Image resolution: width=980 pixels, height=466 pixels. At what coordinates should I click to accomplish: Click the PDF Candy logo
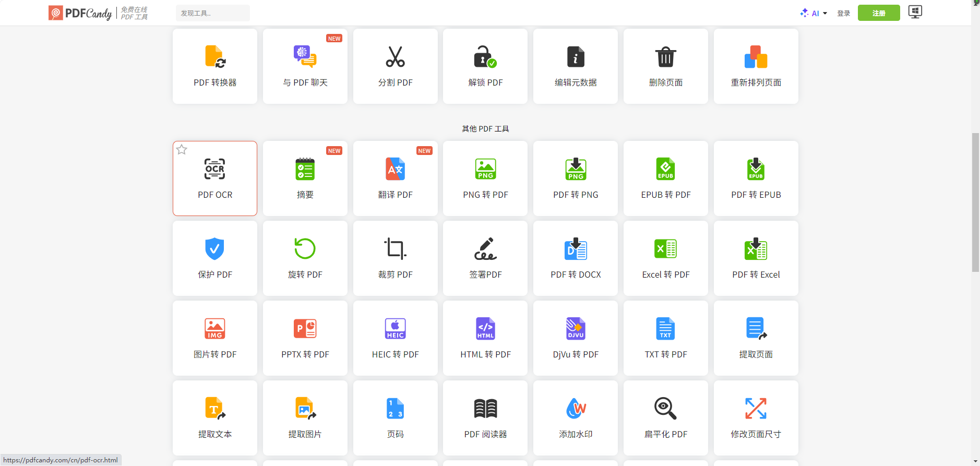click(81, 13)
